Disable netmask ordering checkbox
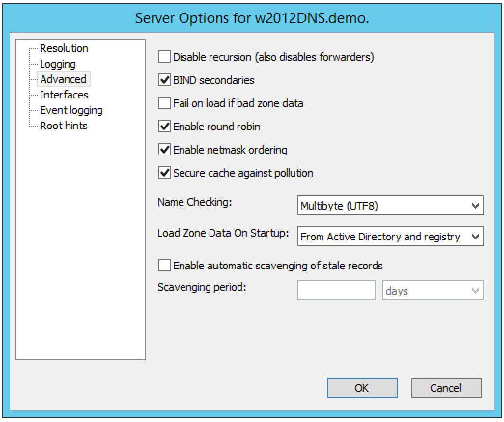Viewport: 504px width, 422px height. pyautogui.click(x=165, y=150)
